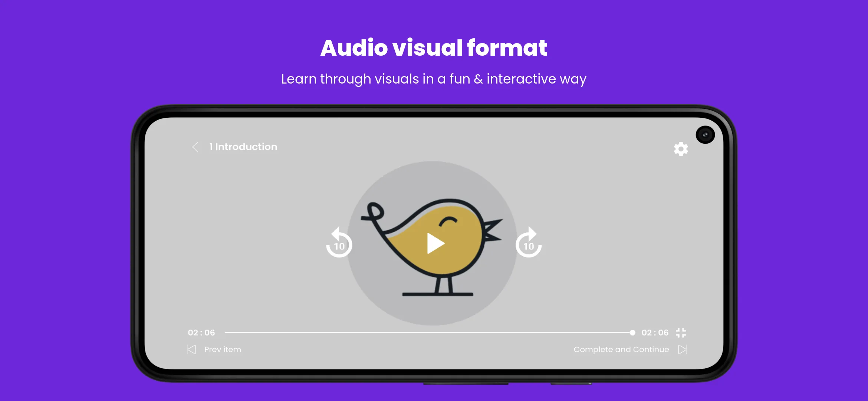Click the previous item skip-back icon

point(191,349)
